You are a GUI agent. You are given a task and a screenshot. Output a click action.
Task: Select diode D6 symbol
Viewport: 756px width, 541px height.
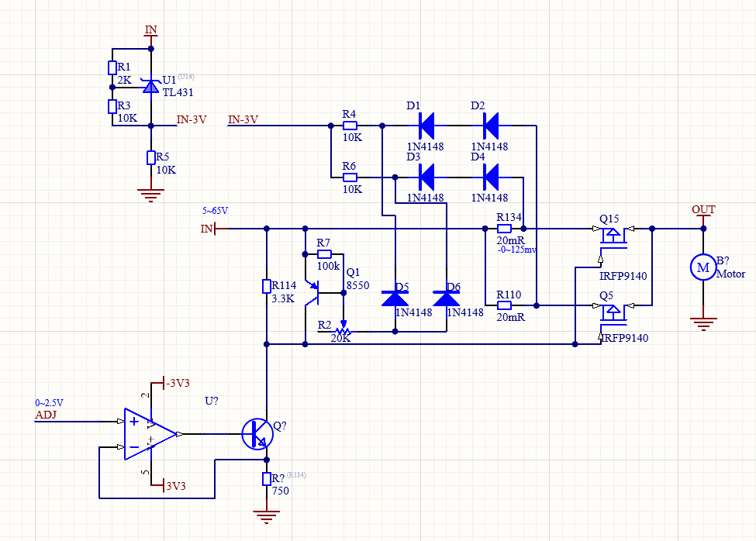coord(447,298)
